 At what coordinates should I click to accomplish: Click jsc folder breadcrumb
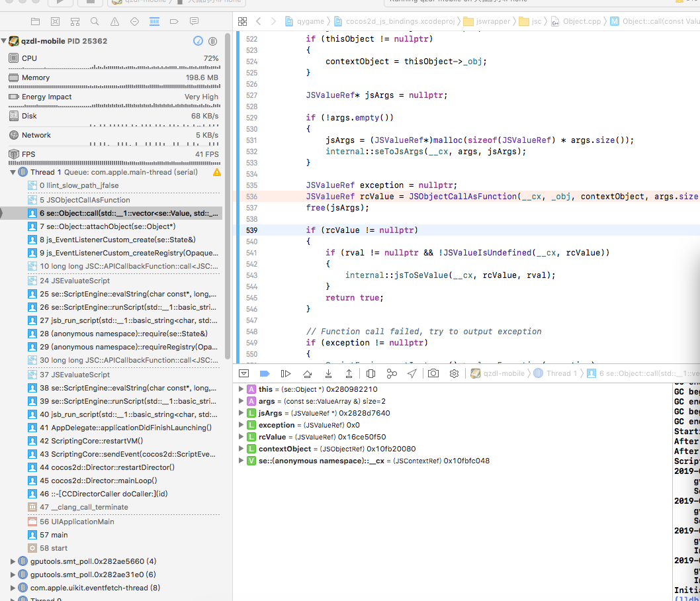(531, 21)
